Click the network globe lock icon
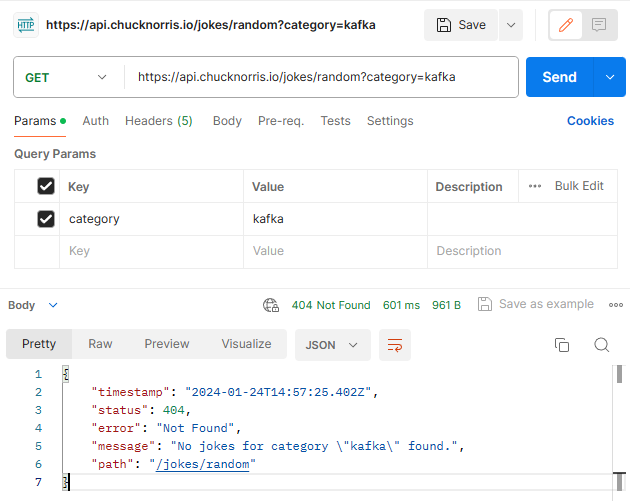The image size is (630, 501). click(x=271, y=305)
